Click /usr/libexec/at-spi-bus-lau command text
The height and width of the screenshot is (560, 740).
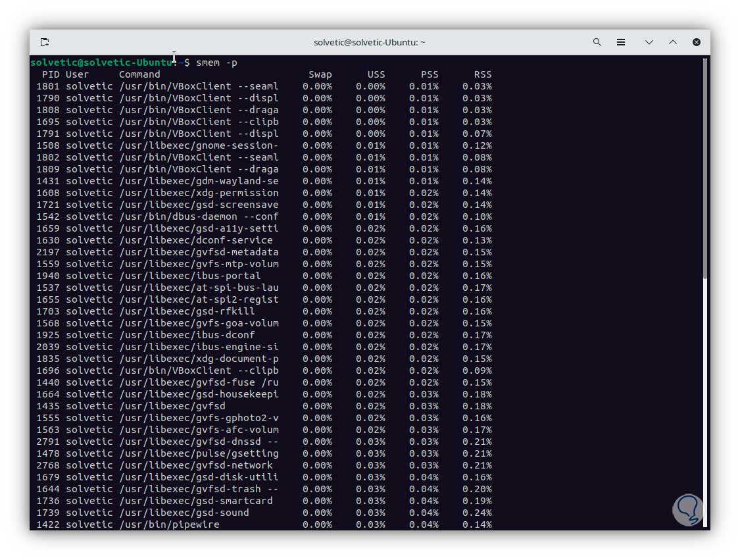tap(199, 288)
